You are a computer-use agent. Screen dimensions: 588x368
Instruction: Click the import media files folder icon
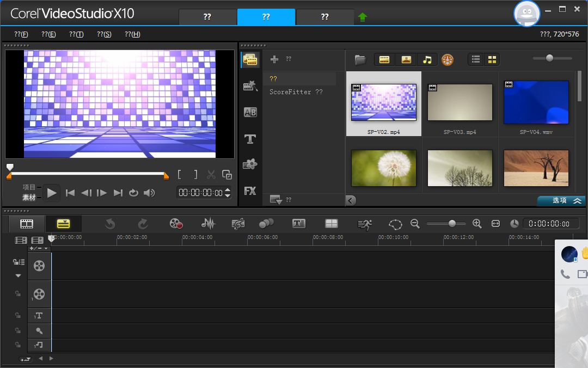(360, 60)
